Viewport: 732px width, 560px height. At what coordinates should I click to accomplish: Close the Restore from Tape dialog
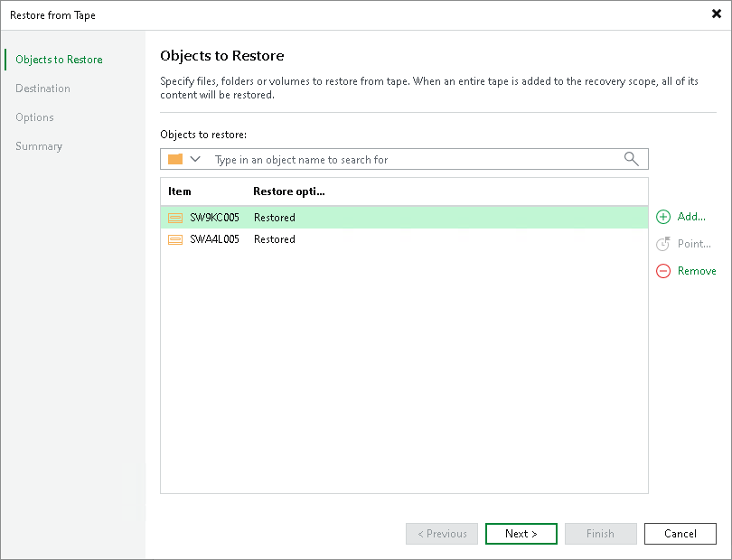click(x=716, y=14)
